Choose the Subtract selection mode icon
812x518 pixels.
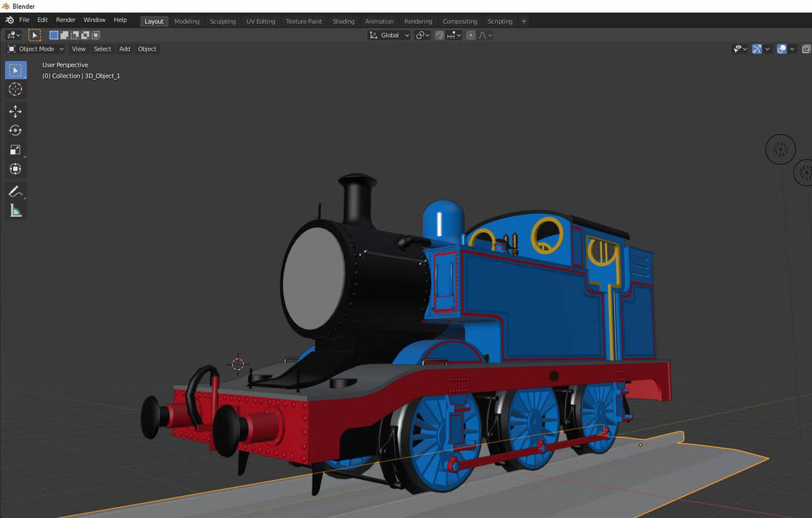tap(75, 36)
